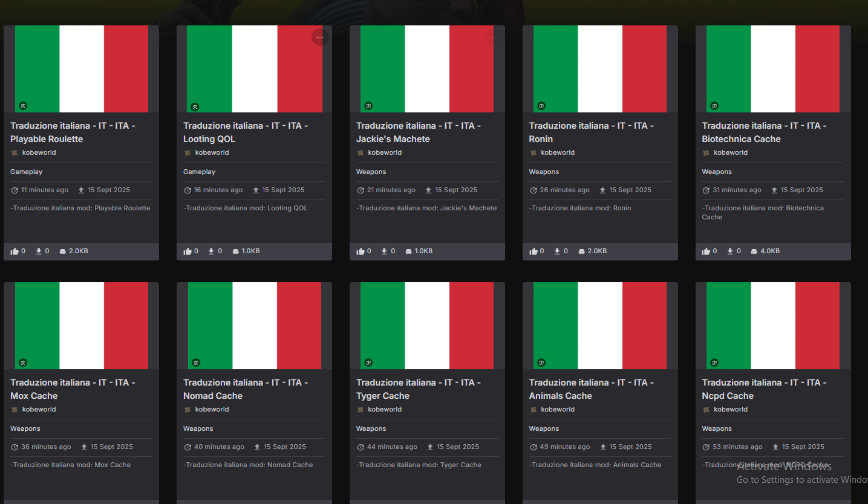The height and width of the screenshot is (504, 868).
Task: Click the Italian flag thumbnail for Nomad Cache
Action: point(255,326)
